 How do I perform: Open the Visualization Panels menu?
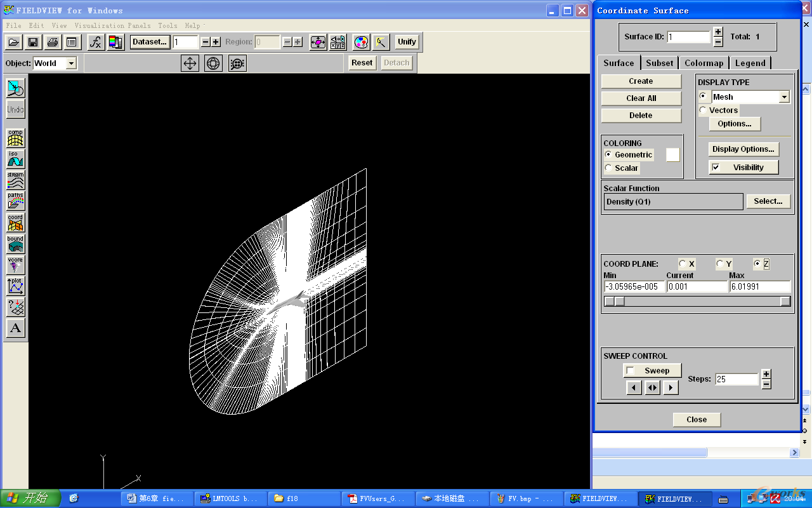pyautogui.click(x=112, y=25)
